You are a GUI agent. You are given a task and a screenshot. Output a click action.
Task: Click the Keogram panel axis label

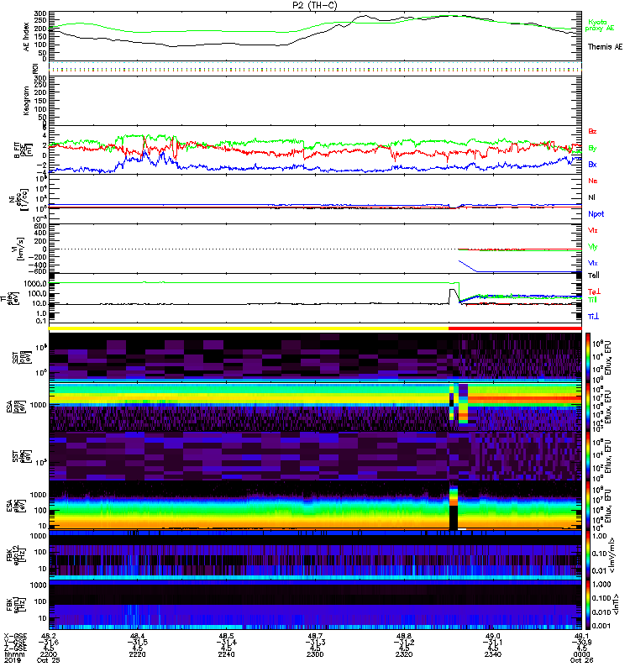26,100
